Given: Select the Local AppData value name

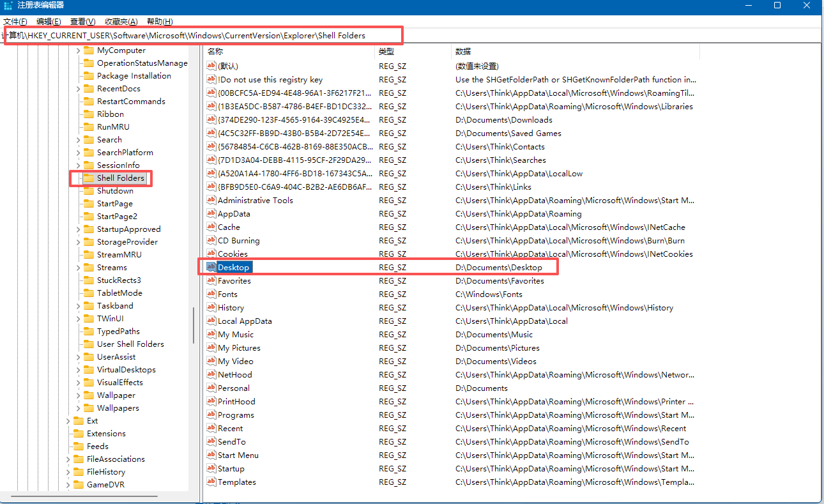Looking at the screenshot, I should [x=245, y=321].
